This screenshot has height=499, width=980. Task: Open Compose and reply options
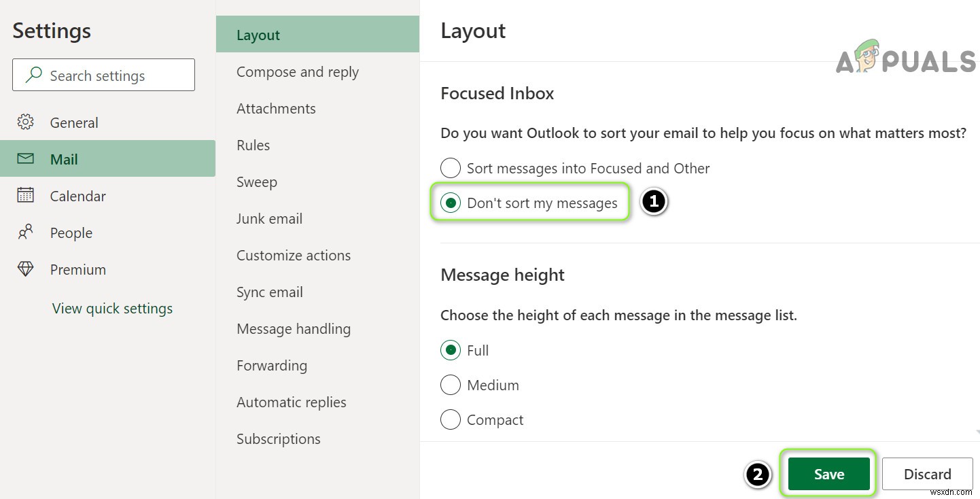[x=297, y=71]
